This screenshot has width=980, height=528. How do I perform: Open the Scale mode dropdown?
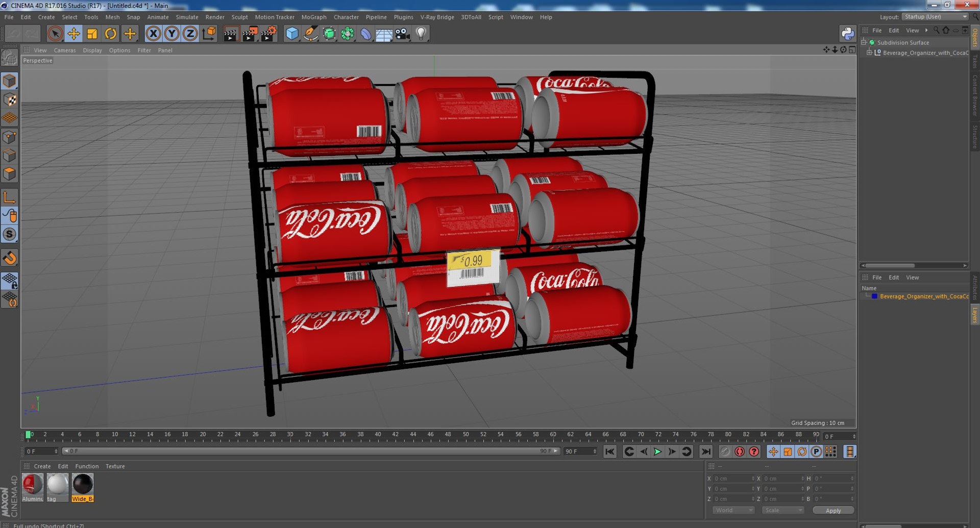pyautogui.click(x=782, y=510)
